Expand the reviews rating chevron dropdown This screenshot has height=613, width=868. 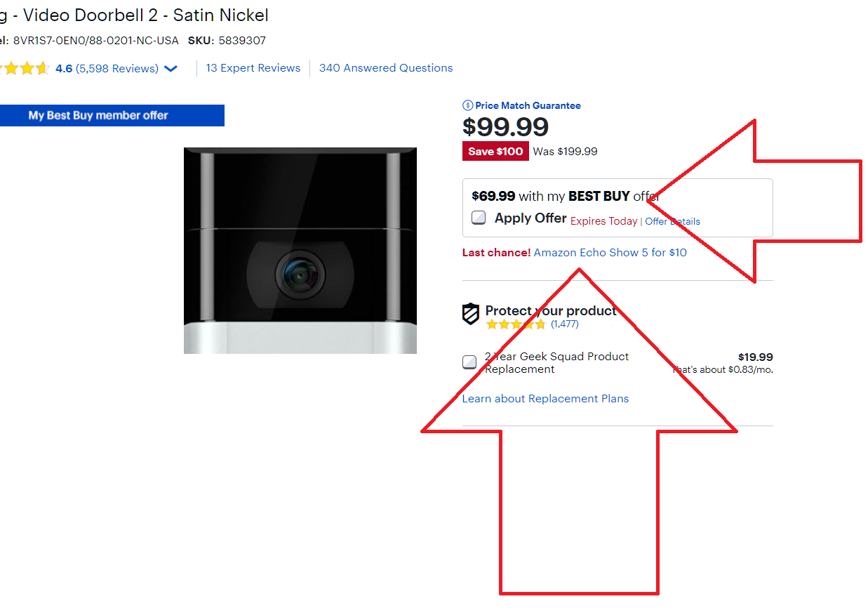click(171, 69)
